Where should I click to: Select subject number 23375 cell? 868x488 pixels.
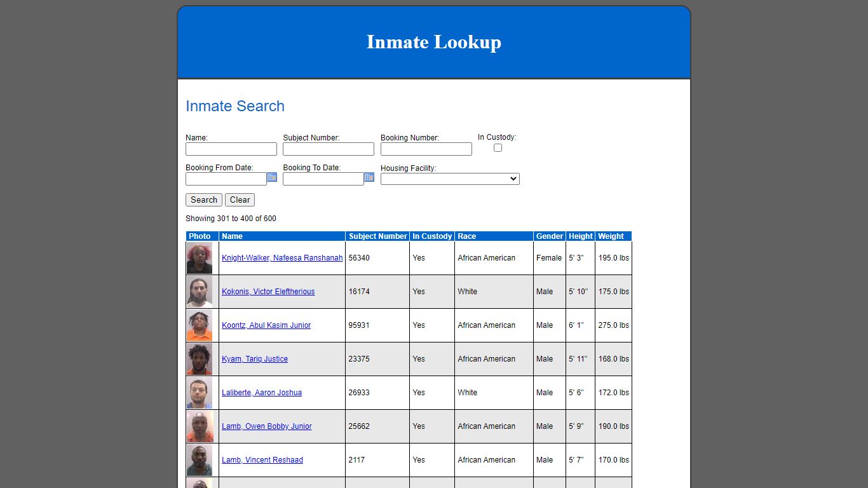pyautogui.click(x=377, y=359)
